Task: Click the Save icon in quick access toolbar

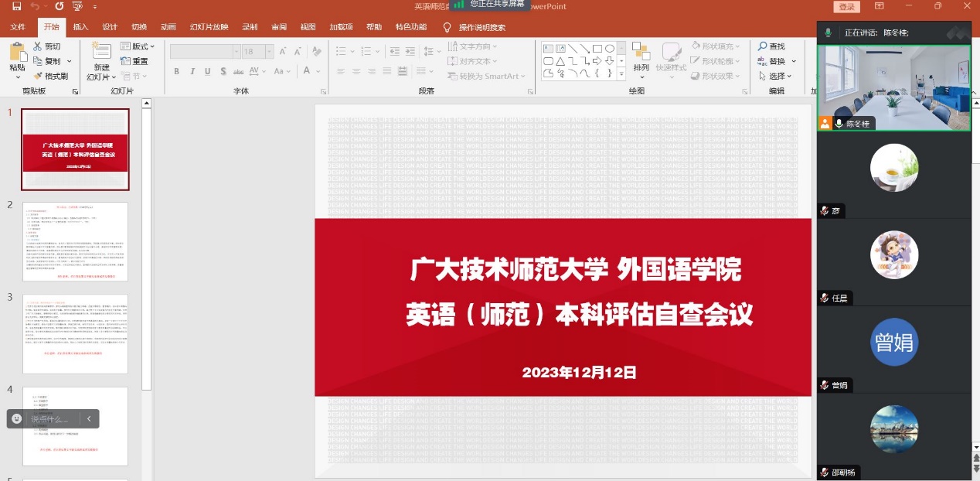Action: pyautogui.click(x=16, y=6)
